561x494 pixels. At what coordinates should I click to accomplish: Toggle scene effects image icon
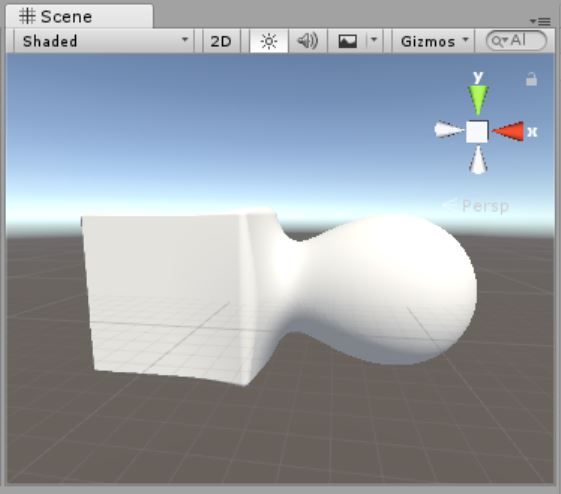pyautogui.click(x=347, y=41)
